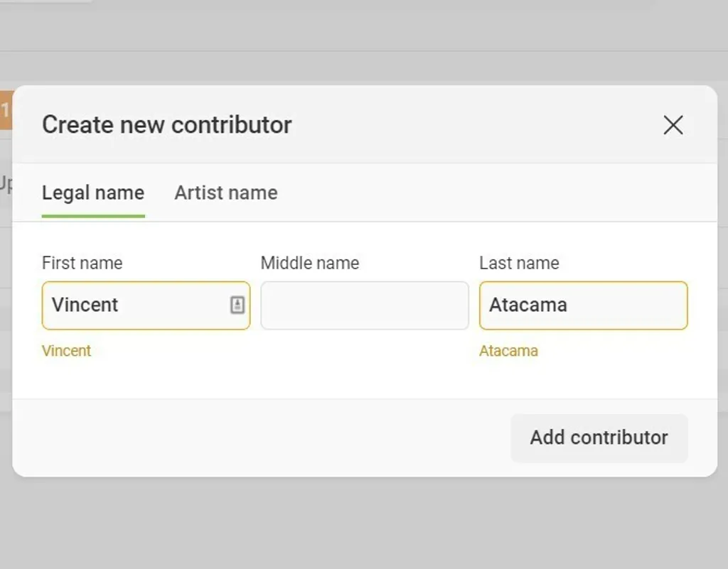
Task: Open the Legal name tab
Action: coord(93,193)
